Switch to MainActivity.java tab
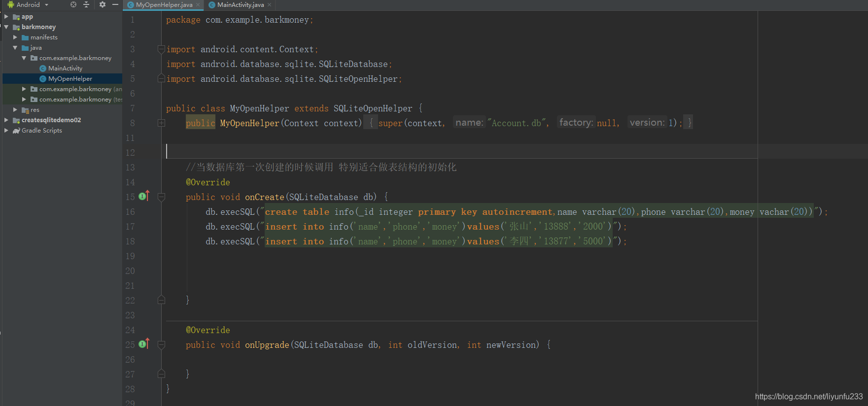Screen dimensions: 868x406 241,5
